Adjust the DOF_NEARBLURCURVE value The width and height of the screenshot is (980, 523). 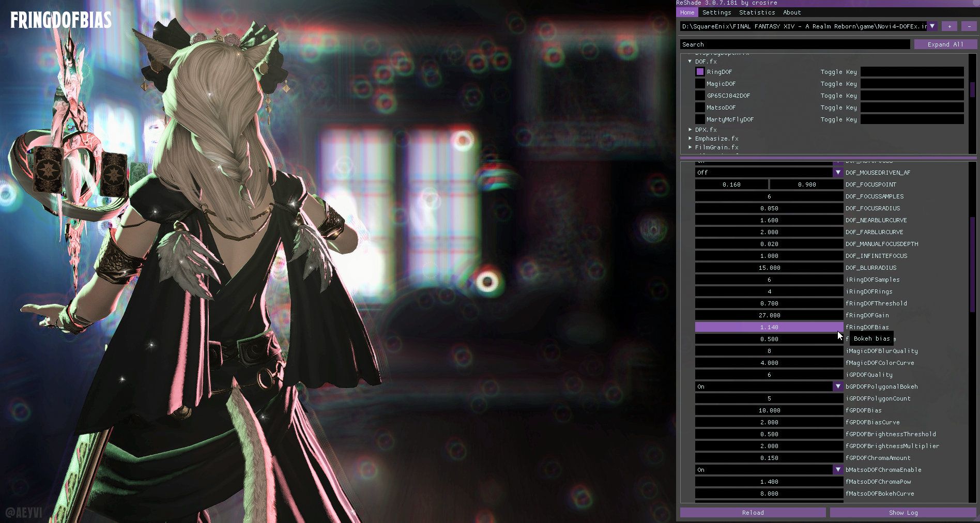click(769, 220)
